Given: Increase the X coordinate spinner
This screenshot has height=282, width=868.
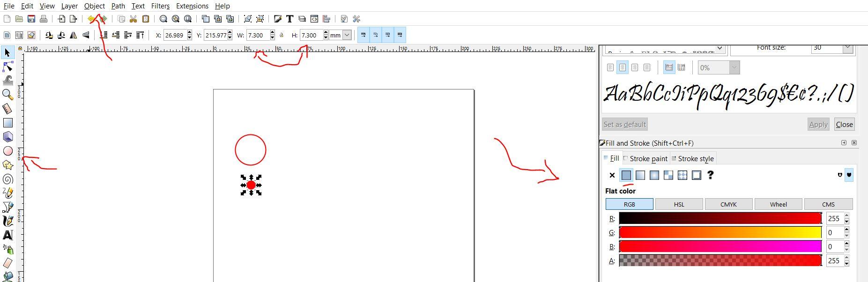Looking at the screenshot, I should click(189, 33).
